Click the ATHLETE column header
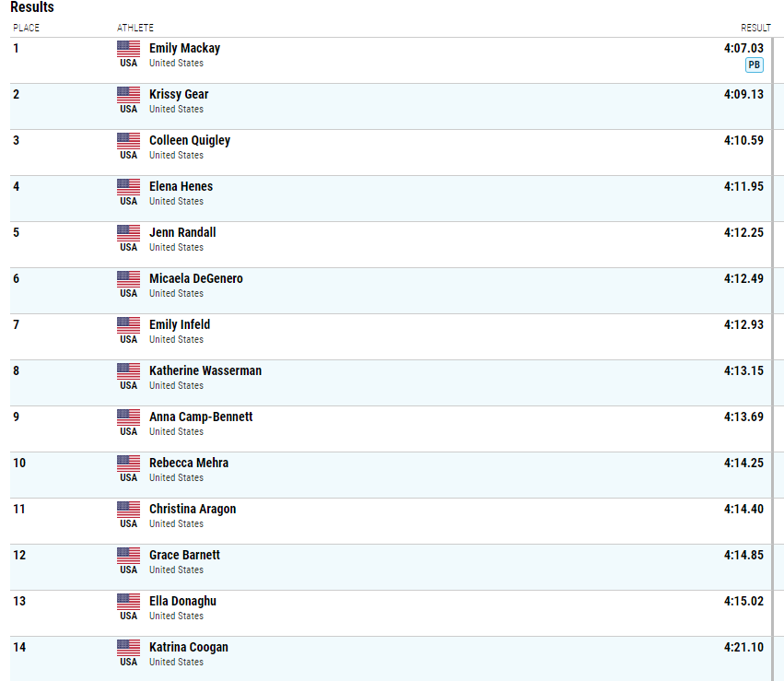The image size is (784, 681). tap(135, 28)
